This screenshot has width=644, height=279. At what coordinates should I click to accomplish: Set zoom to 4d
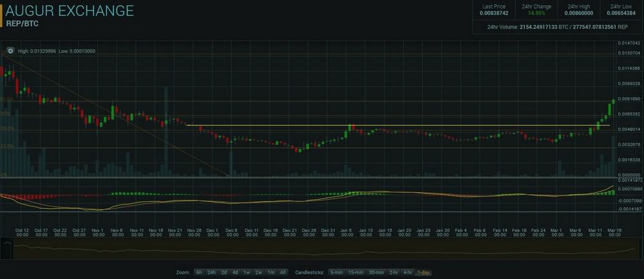tap(235, 272)
